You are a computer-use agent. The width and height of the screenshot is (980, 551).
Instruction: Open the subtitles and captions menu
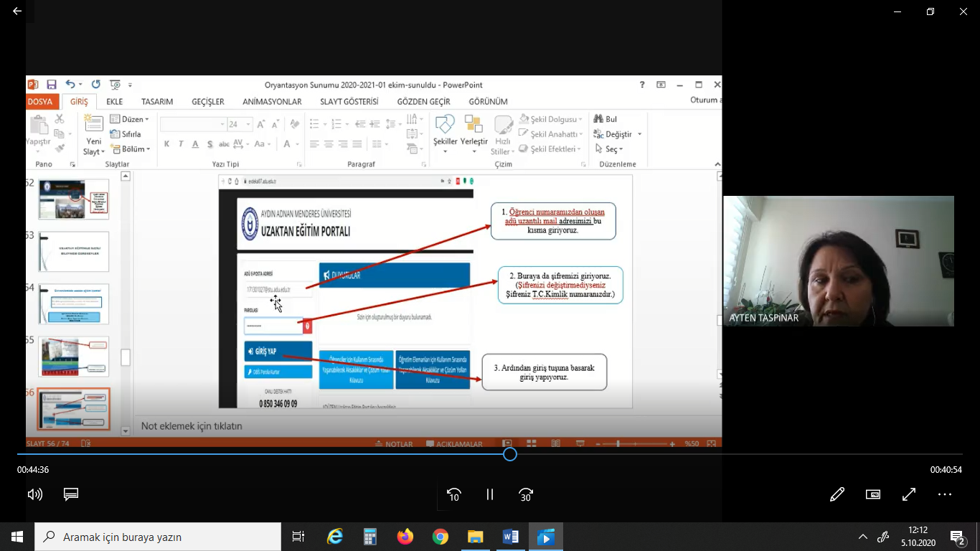tap(70, 494)
